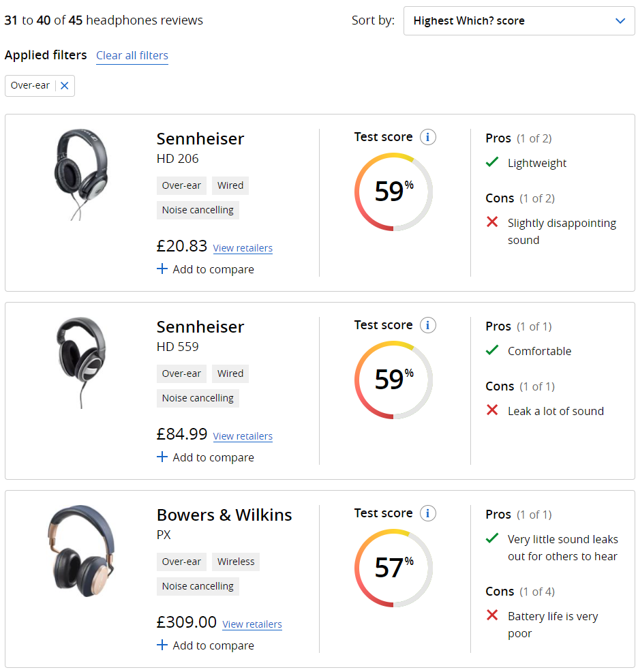Remove the Over-ear filter via X icon
638x672 pixels.
tap(65, 86)
